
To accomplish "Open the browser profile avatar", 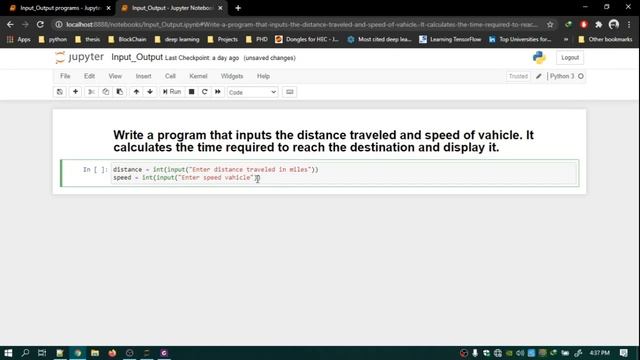I will pos(613,25).
